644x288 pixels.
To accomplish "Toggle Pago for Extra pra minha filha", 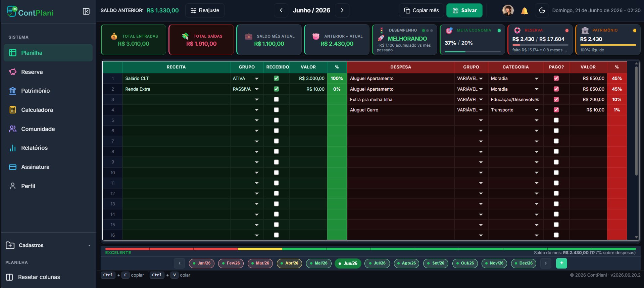I will (x=556, y=99).
